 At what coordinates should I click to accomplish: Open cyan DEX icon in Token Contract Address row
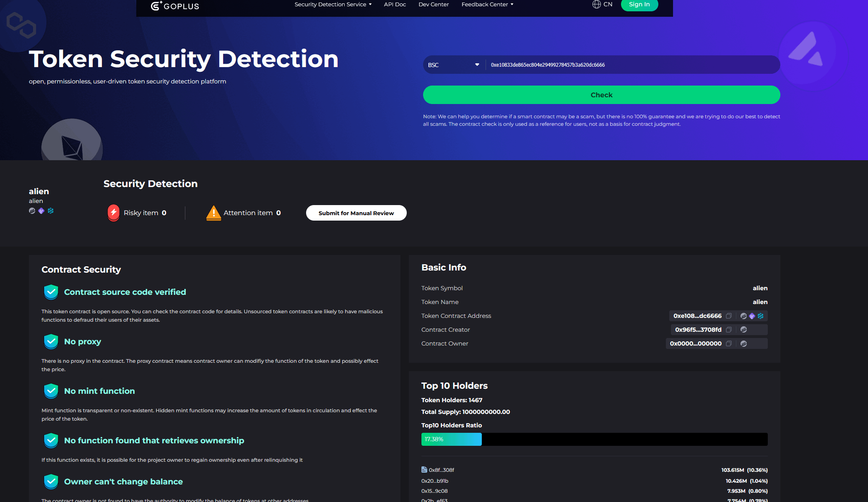click(x=761, y=316)
